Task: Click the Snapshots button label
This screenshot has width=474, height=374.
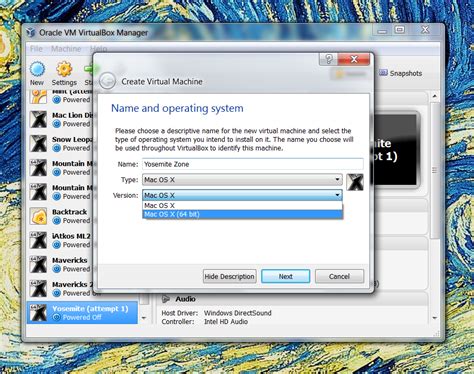Action: [x=406, y=73]
